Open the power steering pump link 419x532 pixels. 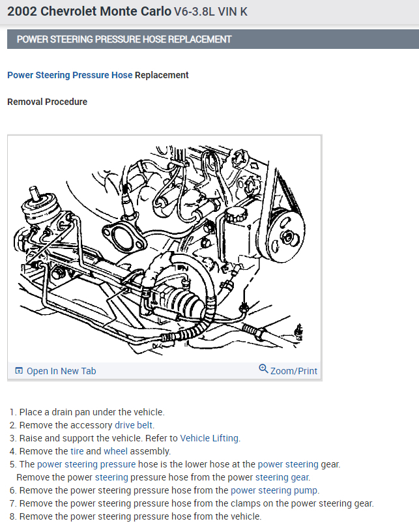(274, 490)
